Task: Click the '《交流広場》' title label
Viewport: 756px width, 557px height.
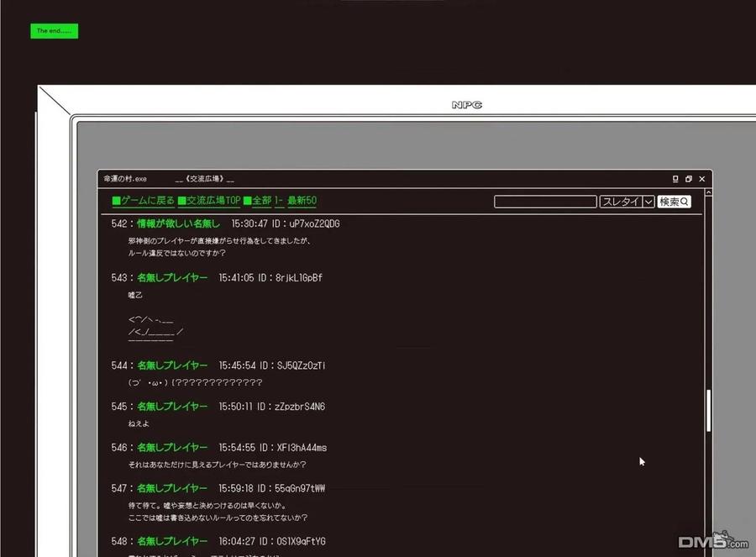Action: pyautogui.click(x=205, y=179)
